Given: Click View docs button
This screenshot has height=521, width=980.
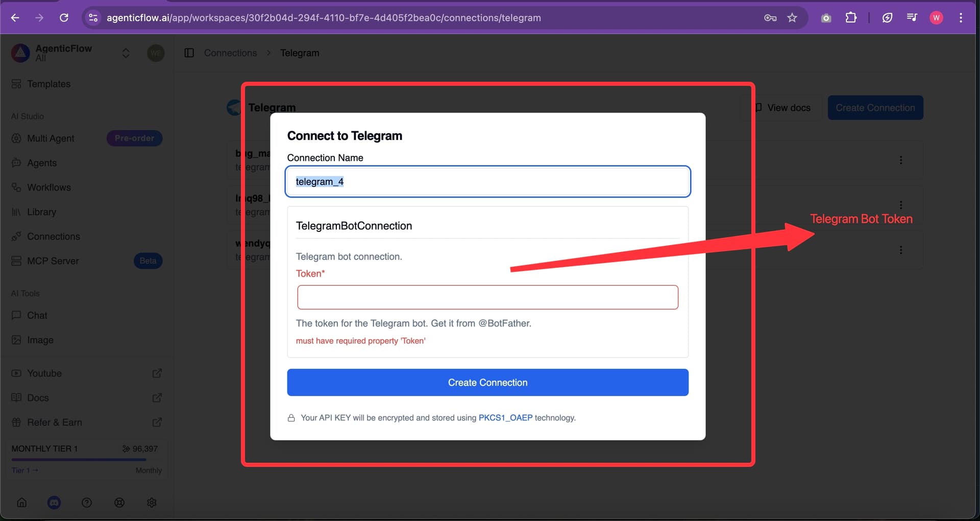Looking at the screenshot, I should pyautogui.click(x=783, y=108).
